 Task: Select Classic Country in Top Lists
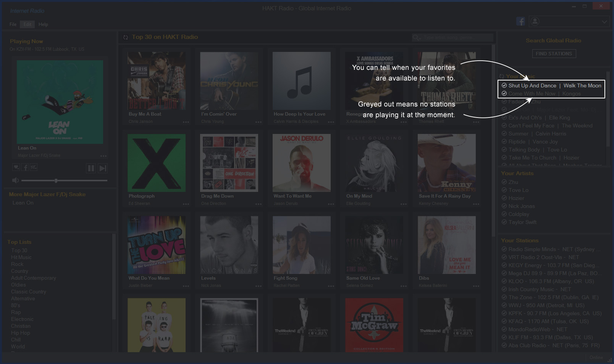tap(29, 292)
